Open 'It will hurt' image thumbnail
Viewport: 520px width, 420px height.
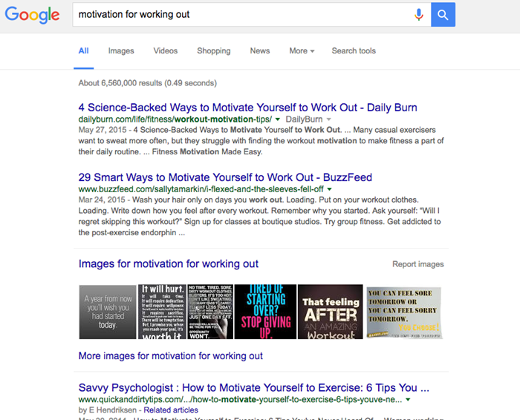point(162,312)
